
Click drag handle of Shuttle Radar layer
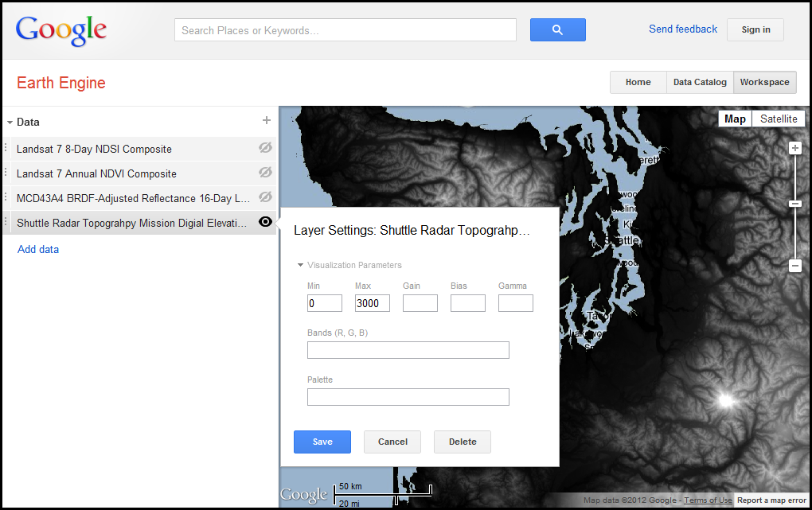pyautogui.click(x=6, y=223)
